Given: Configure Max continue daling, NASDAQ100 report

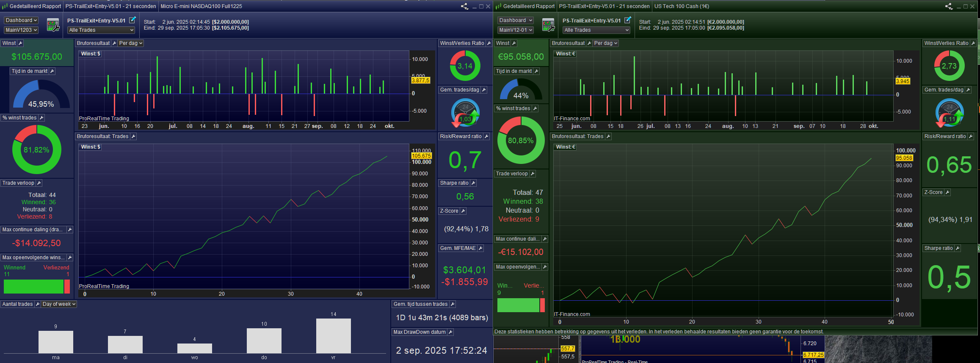Looking at the screenshot, I should pyautogui.click(x=70, y=230).
